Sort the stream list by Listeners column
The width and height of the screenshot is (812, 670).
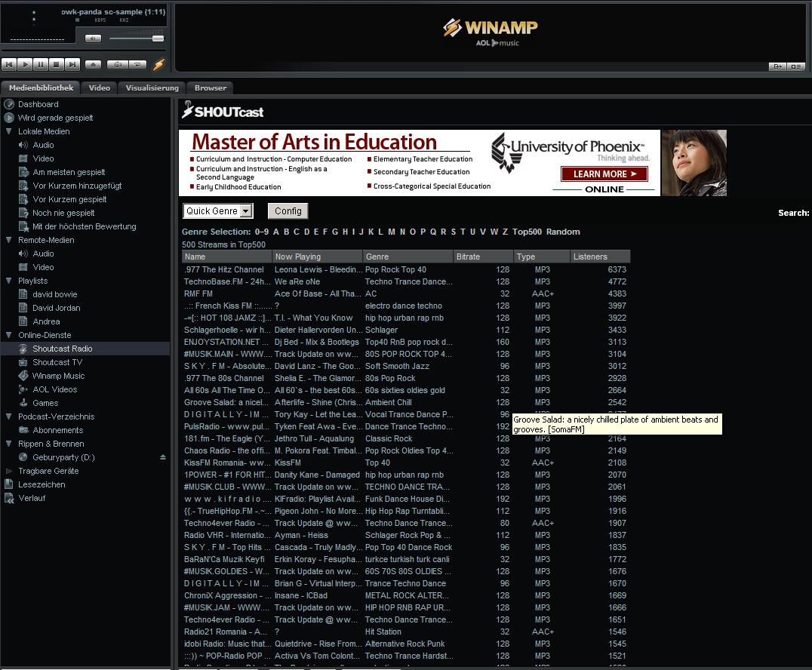click(600, 257)
